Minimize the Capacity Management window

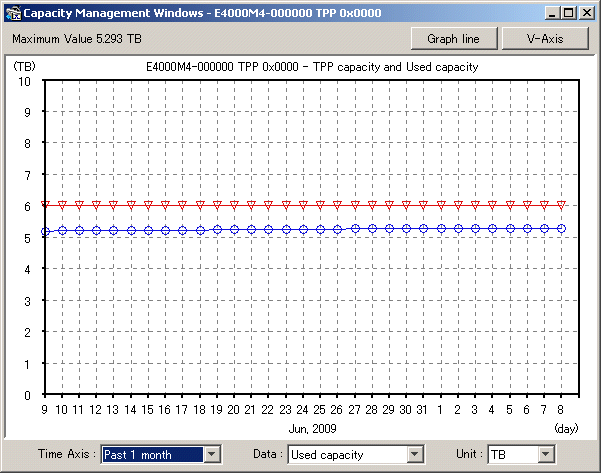552,13
